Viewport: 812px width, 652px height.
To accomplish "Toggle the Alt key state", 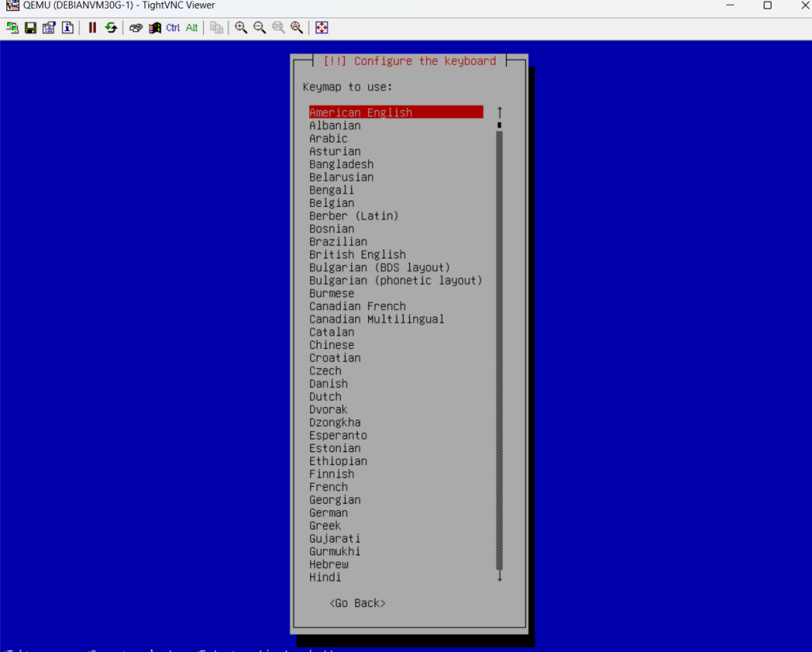I will (192, 28).
